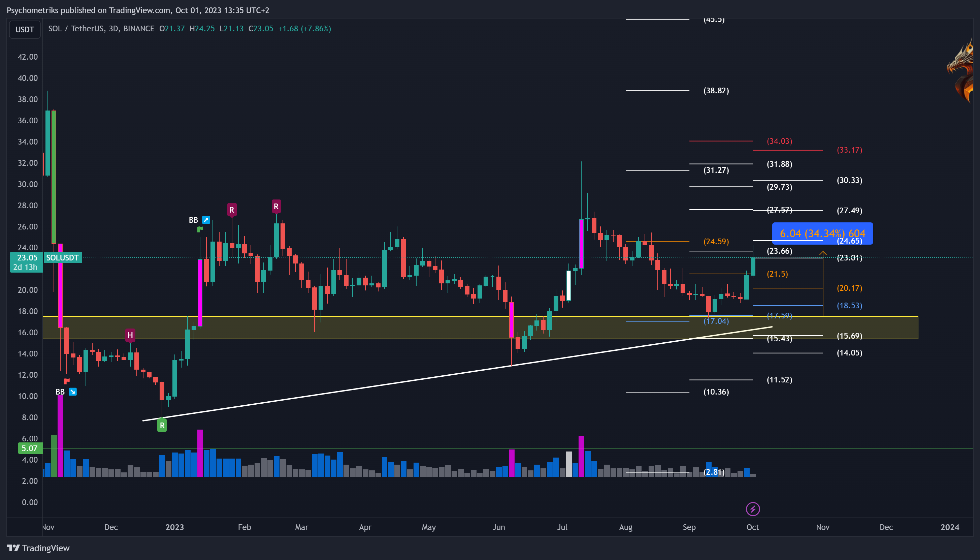This screenshot has height=560, width=980.
Task: Click the R marker above mid-February candle
Action: 276,206
